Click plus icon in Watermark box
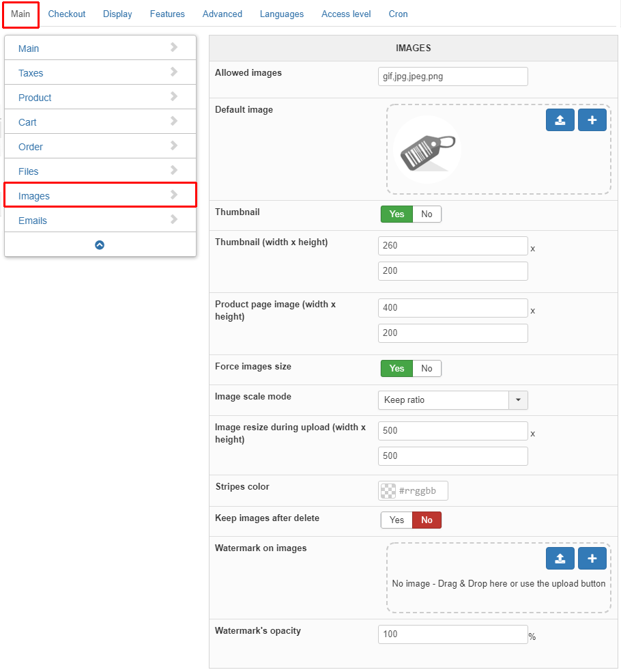Screen dimensions: 621x672 (x=592, y=559)
